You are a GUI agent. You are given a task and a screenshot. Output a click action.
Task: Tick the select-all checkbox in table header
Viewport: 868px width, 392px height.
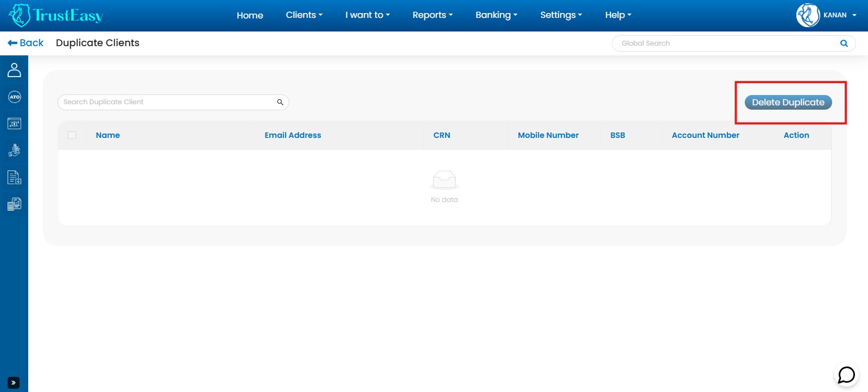pos(72,135)
